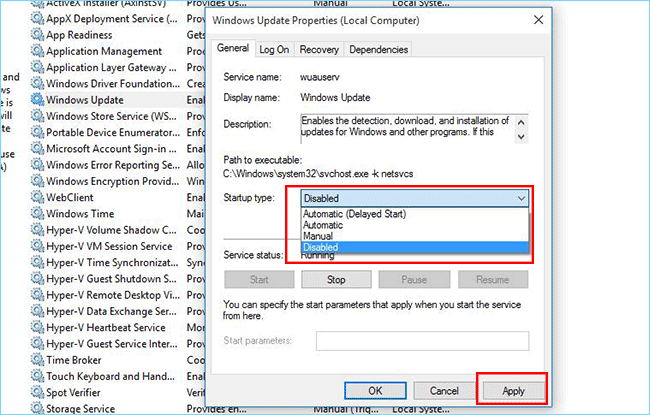This screenshot has height=415, width=650.
Task: Click the gear icon beside Hyper-V VM Session Service
Action: tap(37, 246)
